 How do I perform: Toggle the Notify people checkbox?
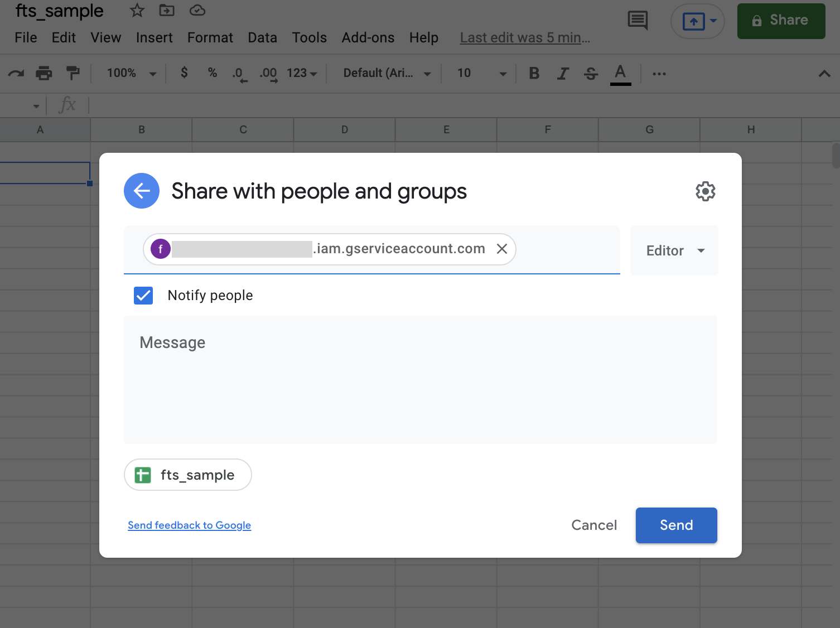coord(143,295)
